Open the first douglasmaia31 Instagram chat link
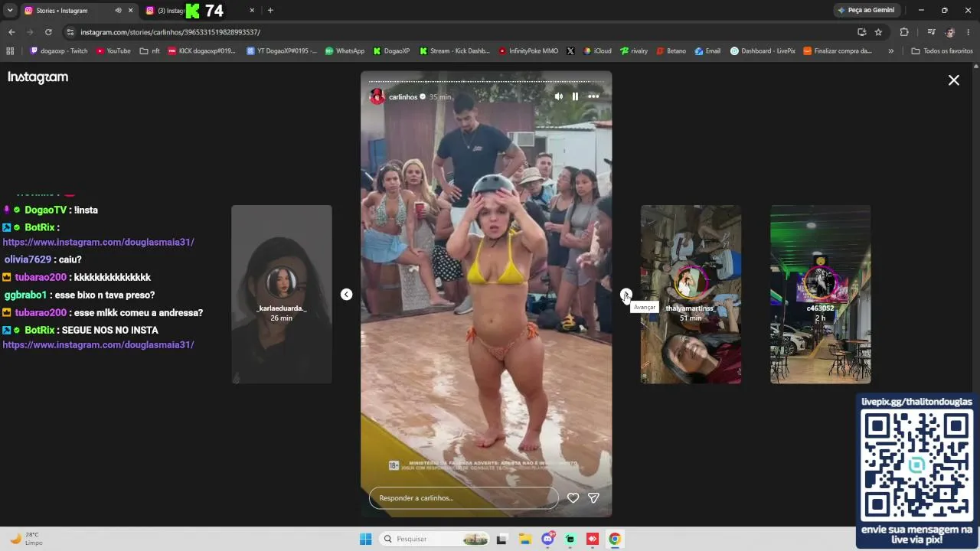Screen dimensions: 980x551 click(98, 242)
